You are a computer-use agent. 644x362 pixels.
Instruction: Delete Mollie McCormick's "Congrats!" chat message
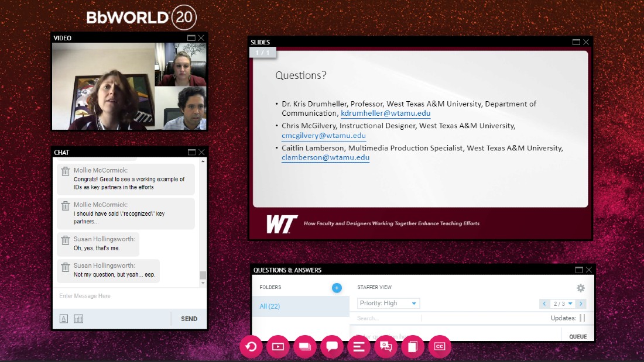pos(66,171)
